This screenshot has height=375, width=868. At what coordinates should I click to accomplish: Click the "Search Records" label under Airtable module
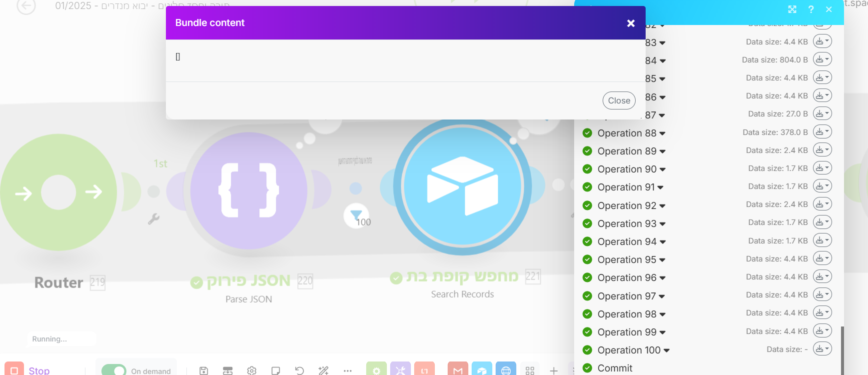[462, 294]
